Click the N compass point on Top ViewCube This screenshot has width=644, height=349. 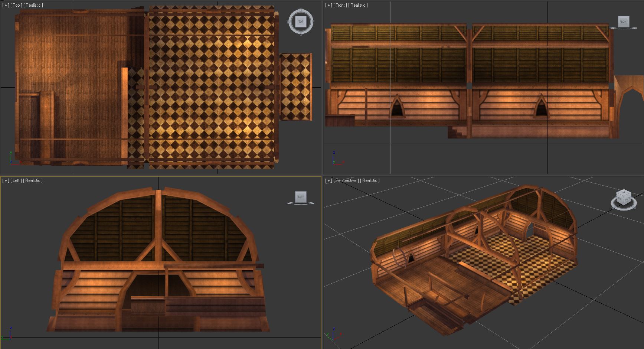point(301,9)
